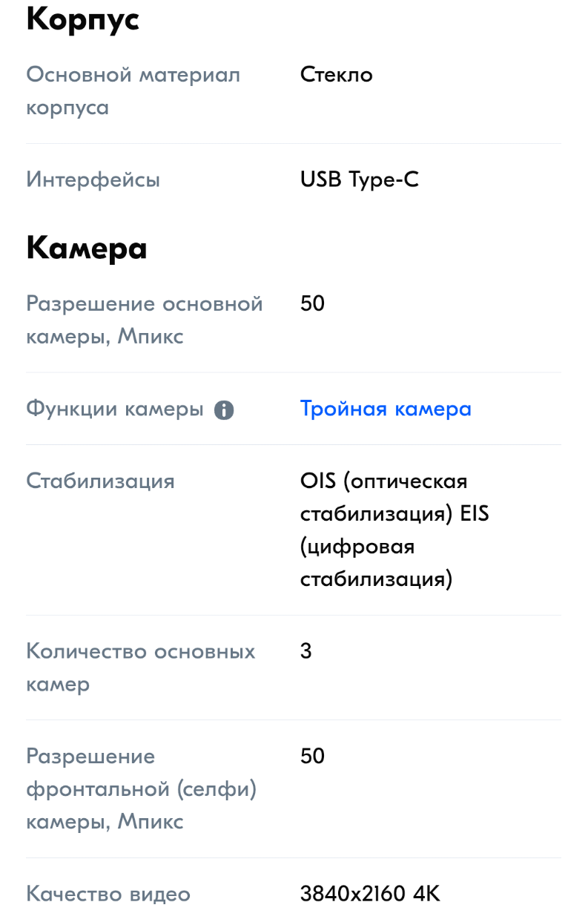Click the value 50 next to main camera resolution

(311, 303)
